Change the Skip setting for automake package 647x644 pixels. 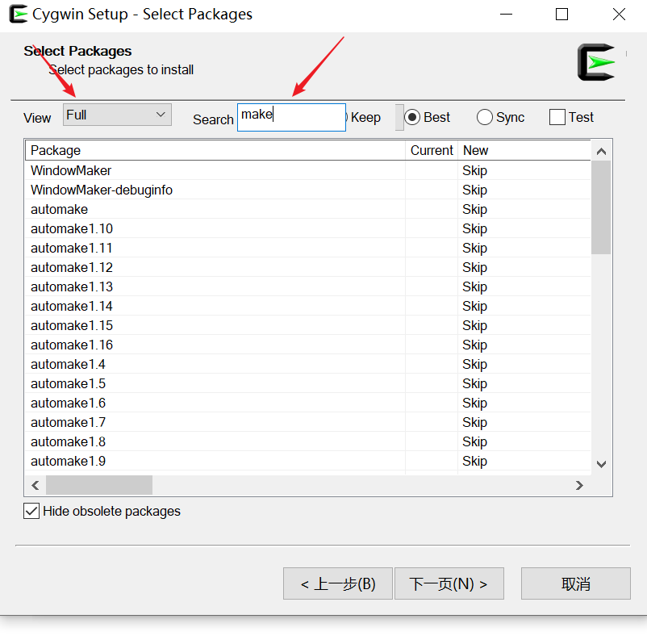pyautogui.click(x=474, y=209)
